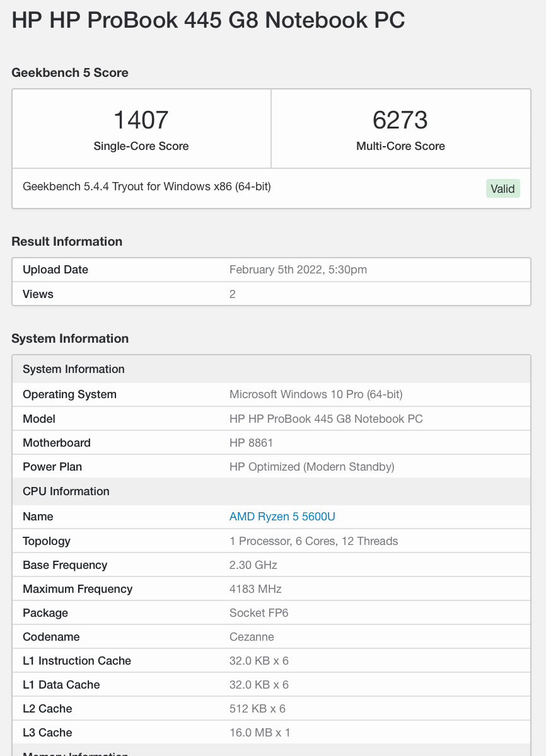The height and width of the screenshot is (756, 546).
Task: Click the upload date February 5th 2022
Action: 298,270
